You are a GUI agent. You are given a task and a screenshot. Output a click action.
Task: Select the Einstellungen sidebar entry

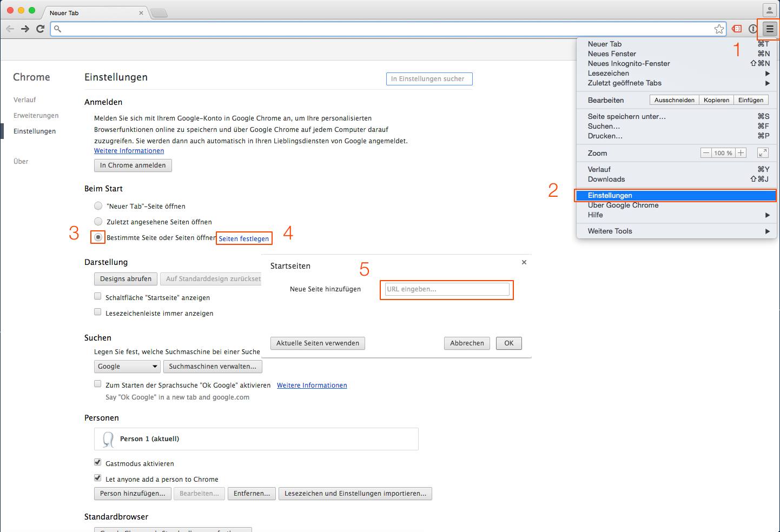click(35, 131)
